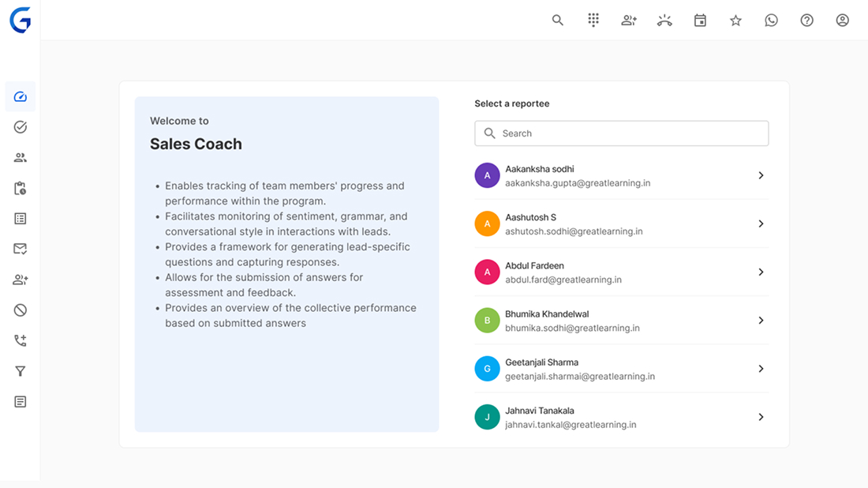
Task: Select reportee Bhumika Khandelwal
Action: 574,321
